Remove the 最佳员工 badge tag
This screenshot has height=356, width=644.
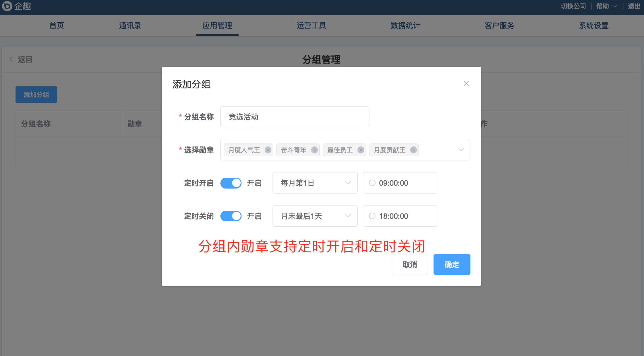coord(361,150)
